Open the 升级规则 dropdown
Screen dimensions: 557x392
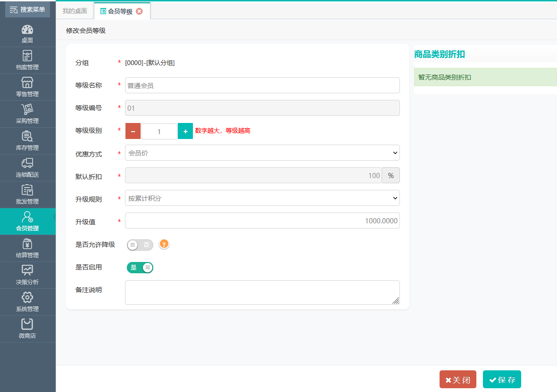262,198
